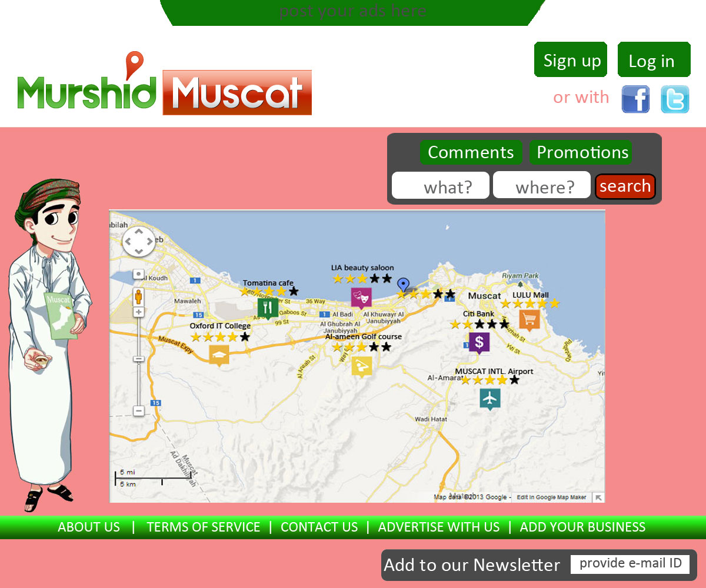This screenshot has width=706, height=588.
Task: Select the LIA beauty saloon mask marker
Action: [361, 298]
